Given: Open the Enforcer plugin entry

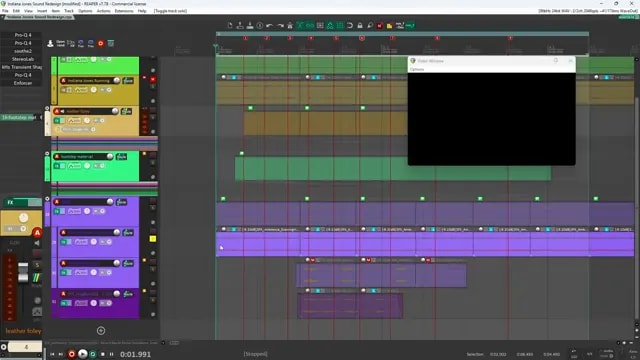Looking at the screenshot, I should tap(23, 83).
